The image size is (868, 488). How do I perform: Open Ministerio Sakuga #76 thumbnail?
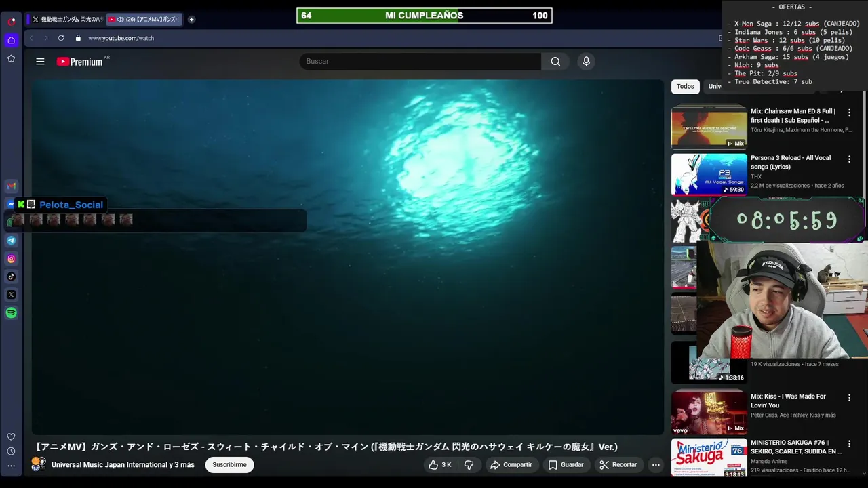(x=709, y=459)
